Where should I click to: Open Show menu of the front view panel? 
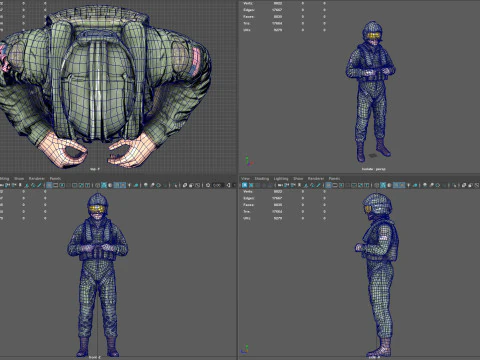19,178
